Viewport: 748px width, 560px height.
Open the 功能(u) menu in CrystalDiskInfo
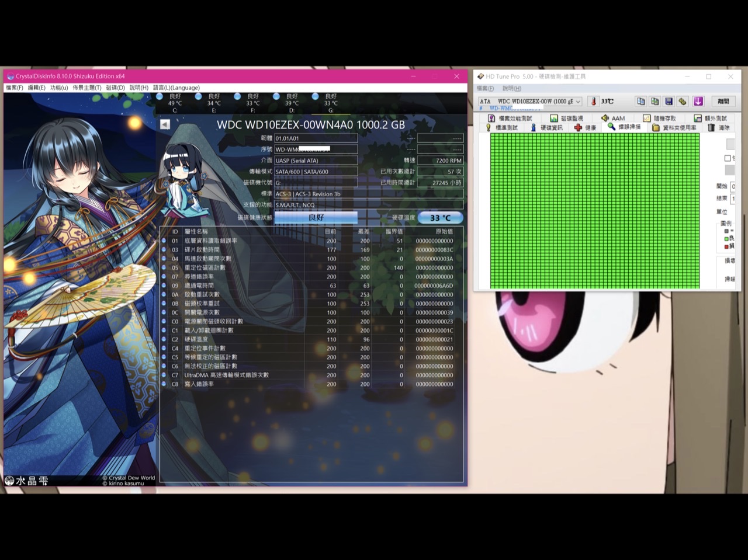tap(59, 88)
